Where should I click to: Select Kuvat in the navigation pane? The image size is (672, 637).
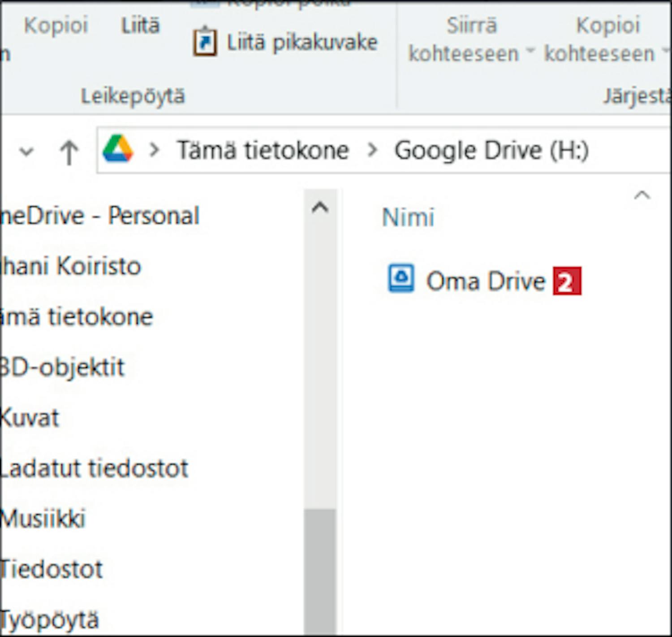point(30,418)
